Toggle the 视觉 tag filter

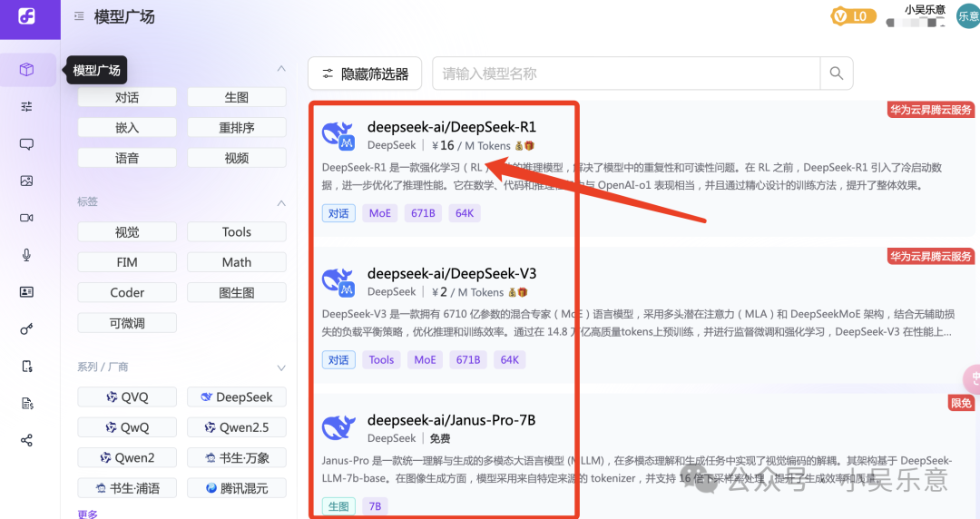127,232
